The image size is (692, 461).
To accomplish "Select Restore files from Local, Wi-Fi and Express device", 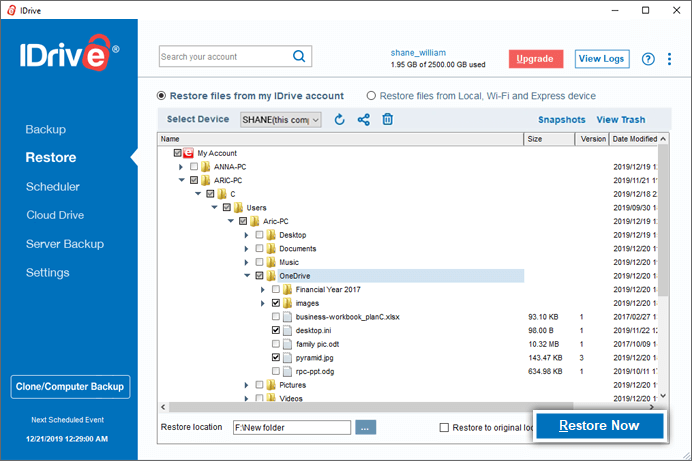I will (x=371, y=96).
